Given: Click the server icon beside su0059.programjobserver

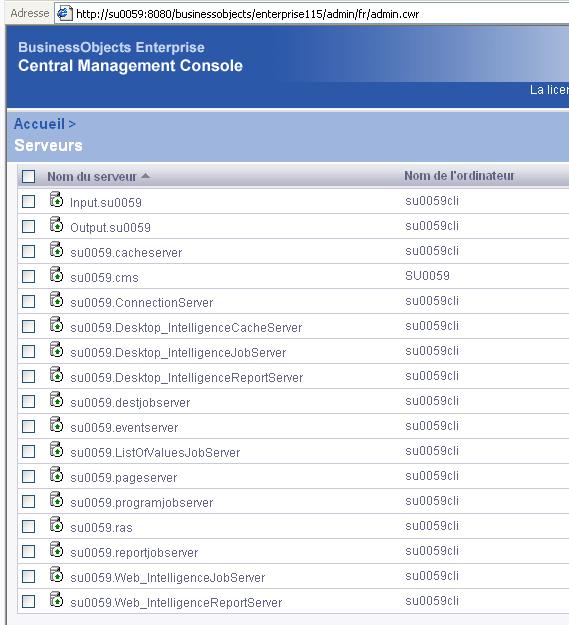Looking at the screenshot, I should pyautogui.click(x=56, y=500).
